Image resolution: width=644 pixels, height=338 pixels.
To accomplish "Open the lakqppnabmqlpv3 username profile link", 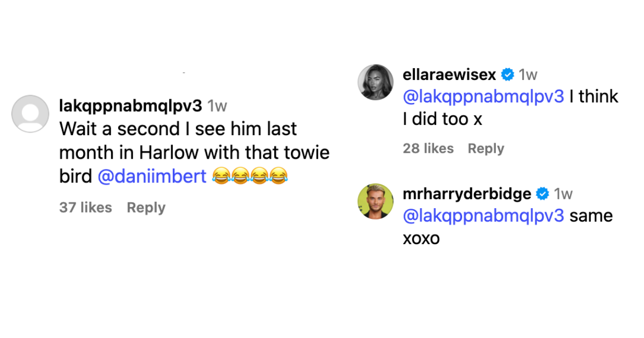I will click(130, 106).
